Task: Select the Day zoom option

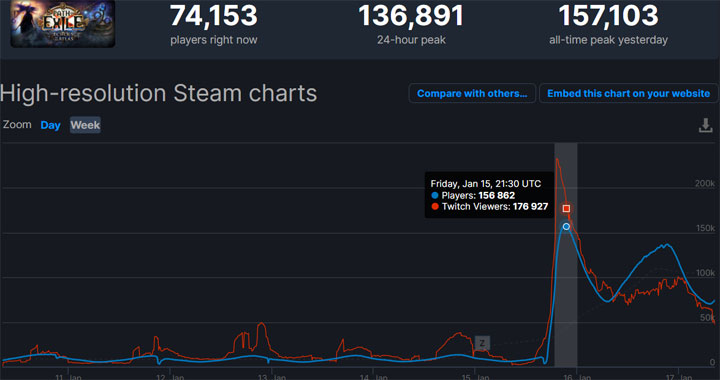Action: coord(51,125)
